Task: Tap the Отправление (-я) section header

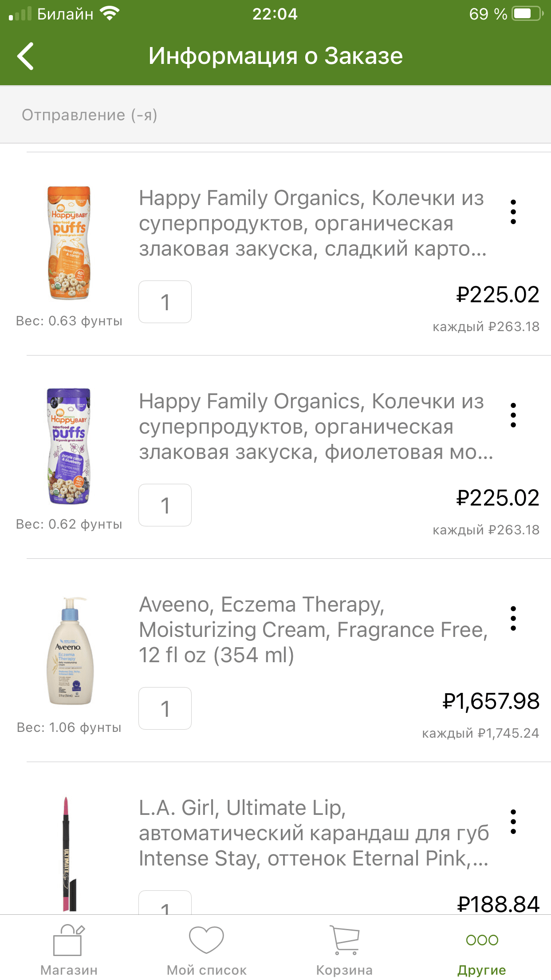Action: (x=90, y=115)
